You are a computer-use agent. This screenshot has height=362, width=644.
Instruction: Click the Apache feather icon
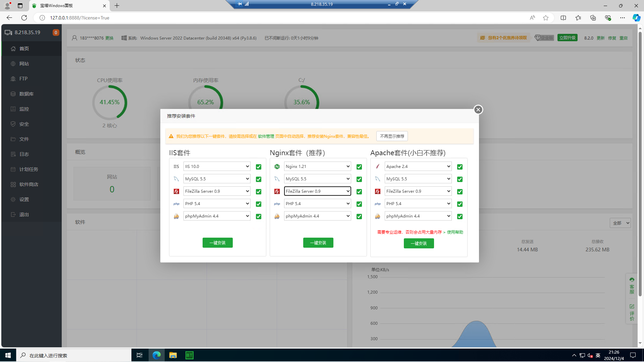tap(378, 167)
